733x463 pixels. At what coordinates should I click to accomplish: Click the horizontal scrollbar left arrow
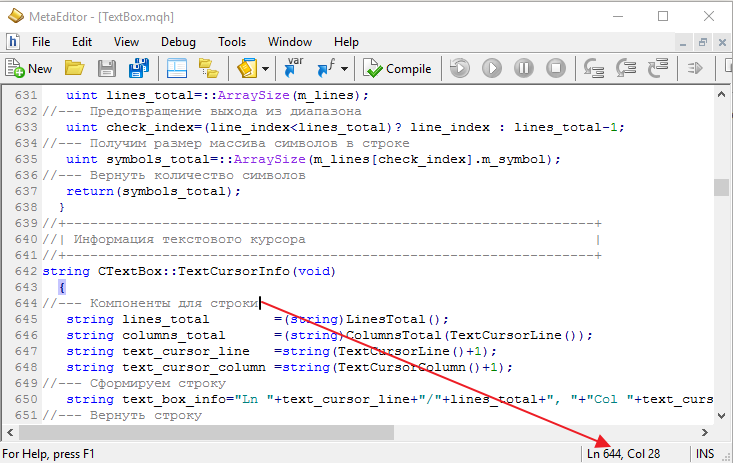coord(10,433)
